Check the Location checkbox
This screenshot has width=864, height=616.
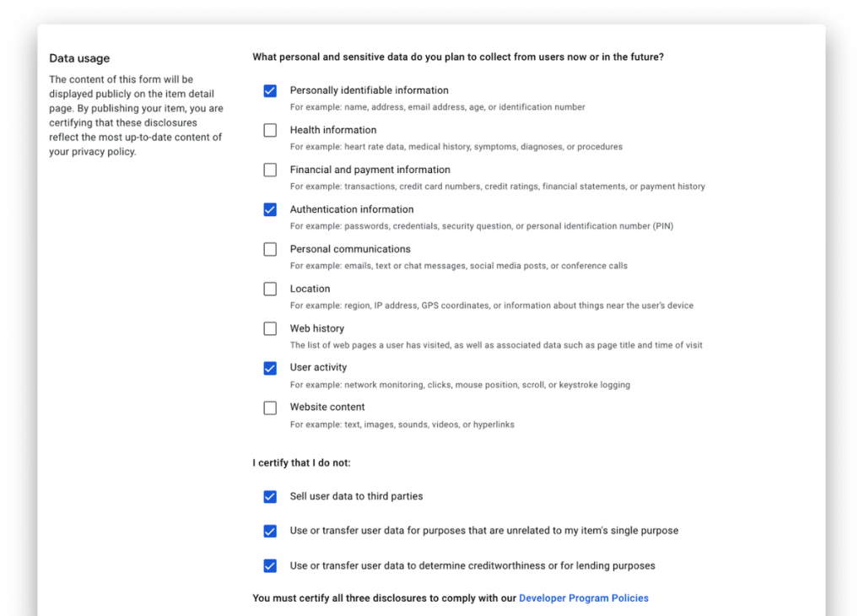tap(270, 289)
